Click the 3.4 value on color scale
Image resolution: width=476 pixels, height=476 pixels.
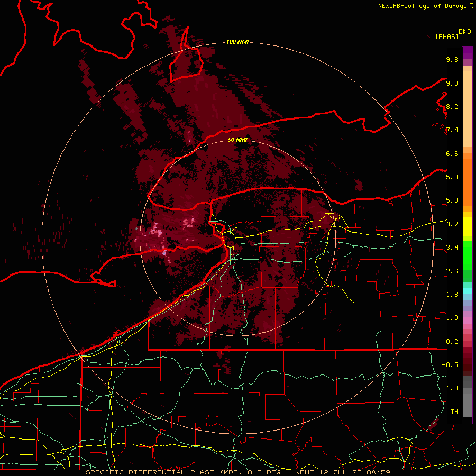click(x=452, y=248)
